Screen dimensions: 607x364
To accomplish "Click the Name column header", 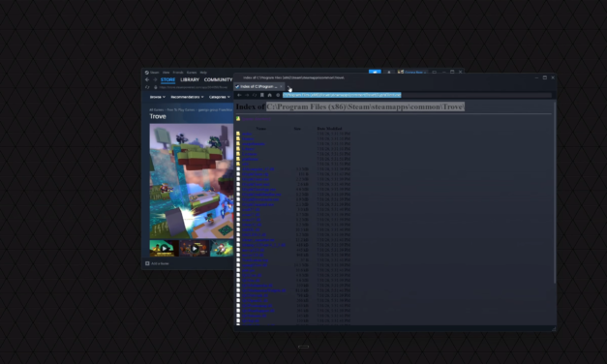I will click(x=261, y=129).
